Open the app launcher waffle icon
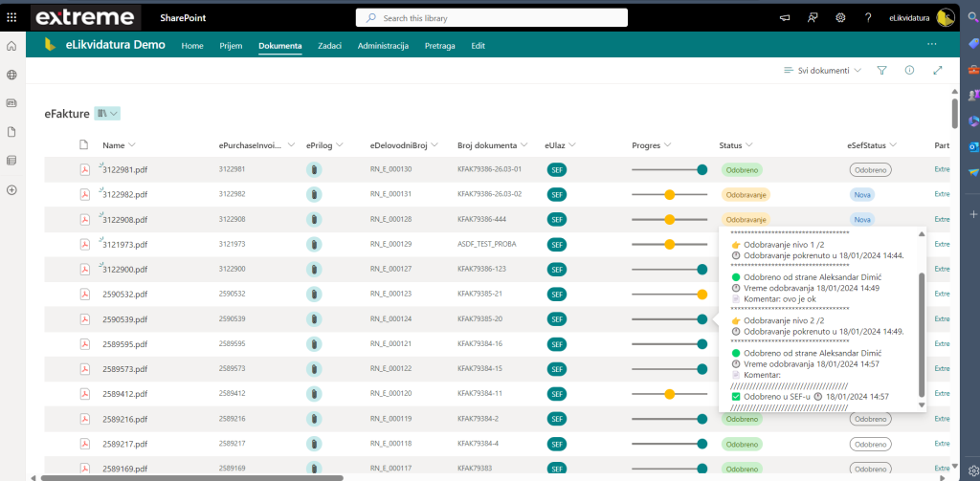 click(11, 17)
